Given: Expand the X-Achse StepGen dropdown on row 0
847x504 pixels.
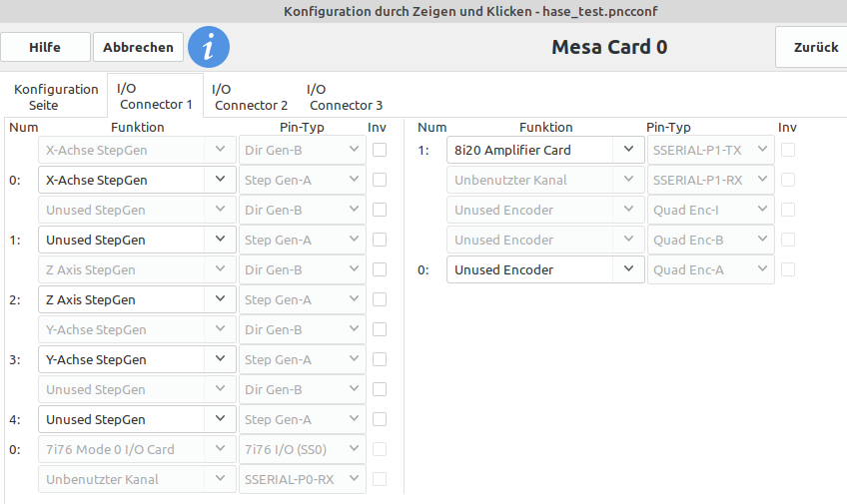Looking at the screenshot, I should coord(137,180).
